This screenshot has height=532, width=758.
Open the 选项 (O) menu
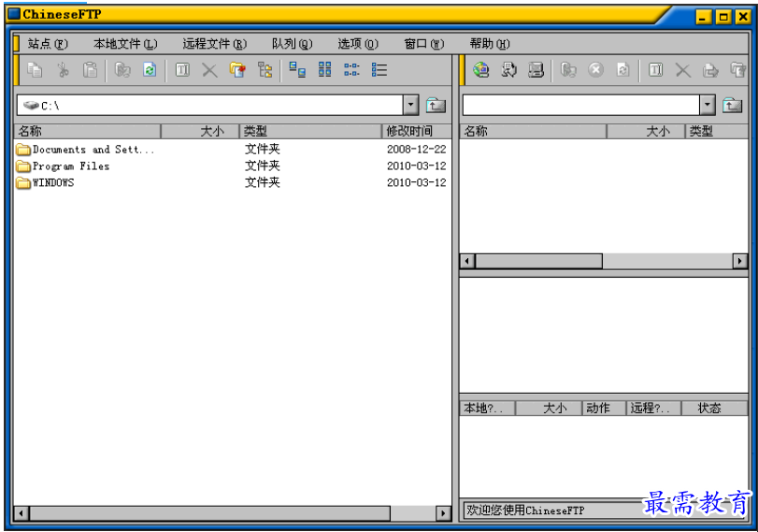pyautogui.click(x=358, y=44)
